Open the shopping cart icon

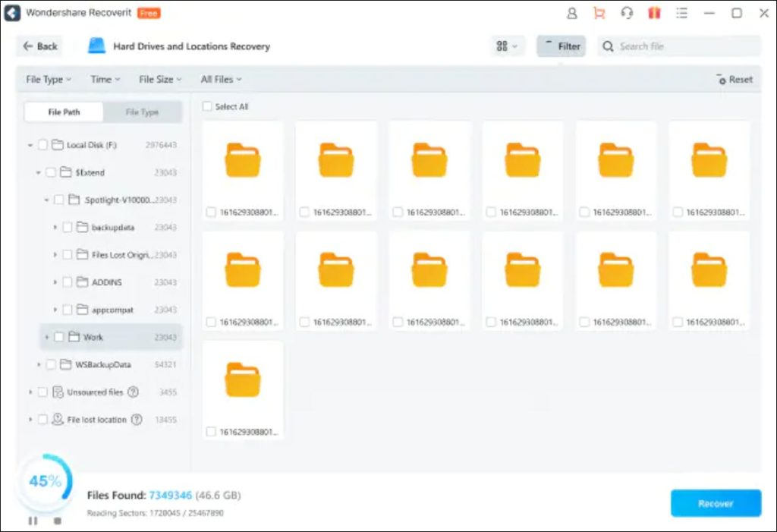pos(599,14)
